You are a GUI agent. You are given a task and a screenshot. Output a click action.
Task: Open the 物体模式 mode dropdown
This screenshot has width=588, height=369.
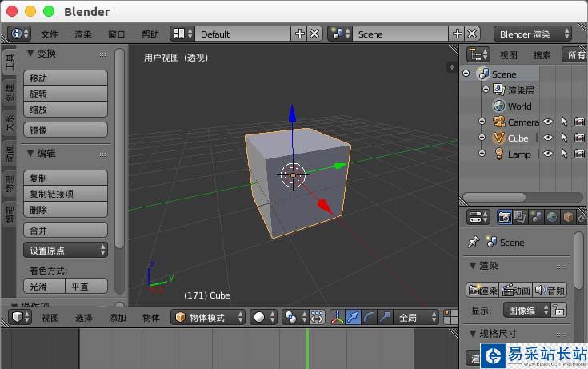208,317
